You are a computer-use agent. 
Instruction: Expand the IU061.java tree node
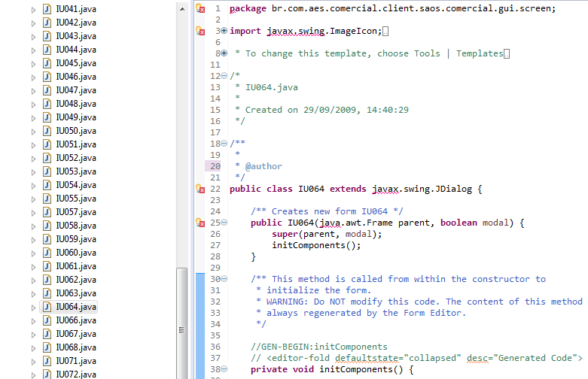tap(33, 267)
